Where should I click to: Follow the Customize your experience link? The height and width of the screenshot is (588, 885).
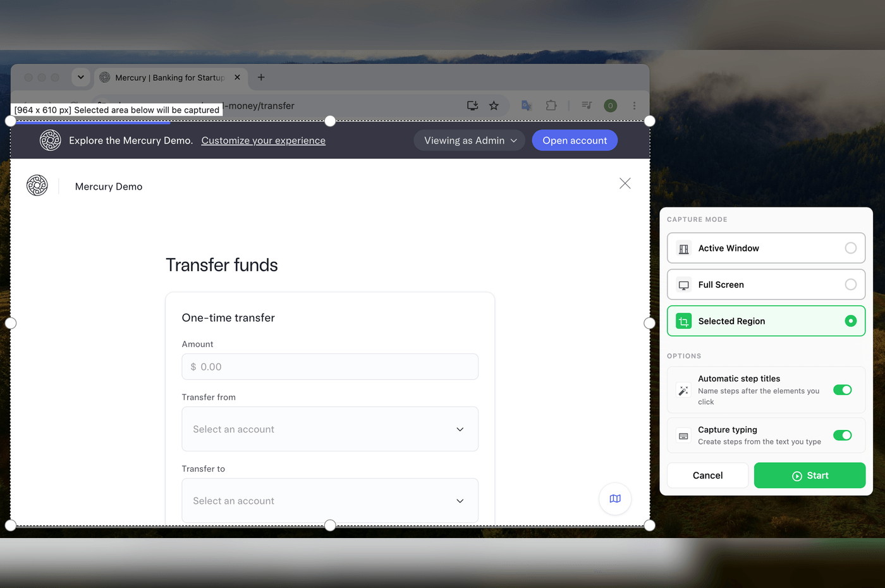(x=264, y=140)
